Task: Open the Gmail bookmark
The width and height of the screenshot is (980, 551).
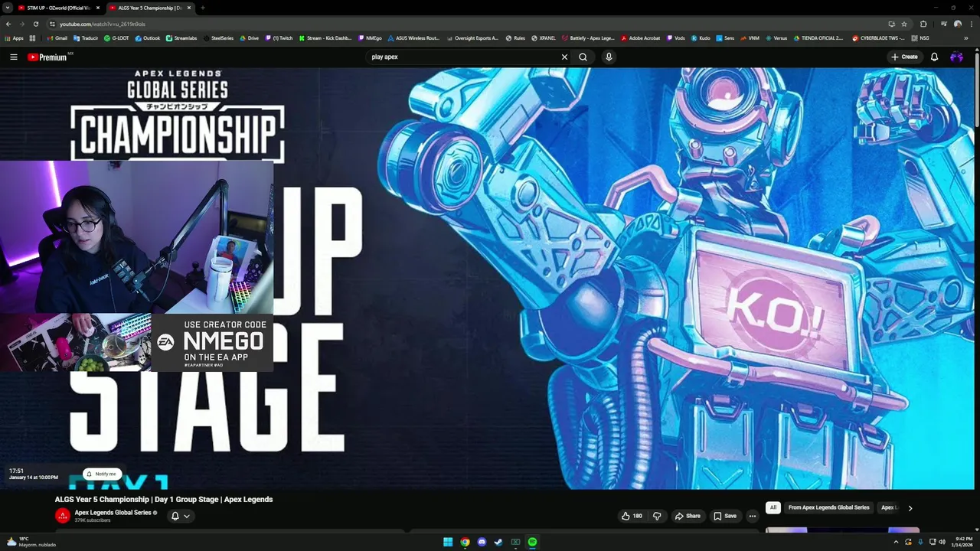Action: pyautogui.click(x=57, y=37)
